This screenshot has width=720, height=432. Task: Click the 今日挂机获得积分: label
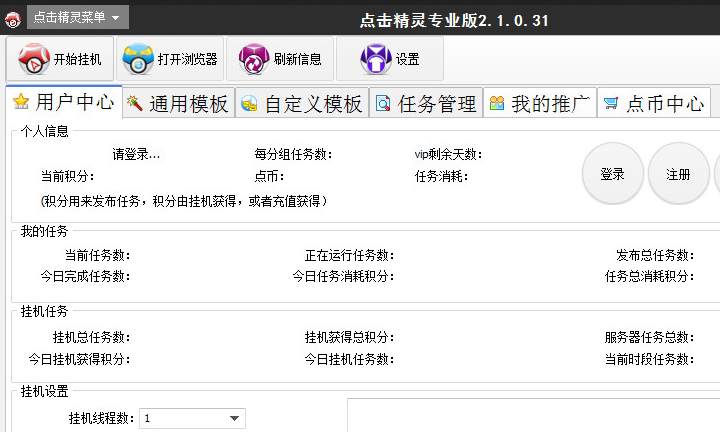tap(79, 359)
